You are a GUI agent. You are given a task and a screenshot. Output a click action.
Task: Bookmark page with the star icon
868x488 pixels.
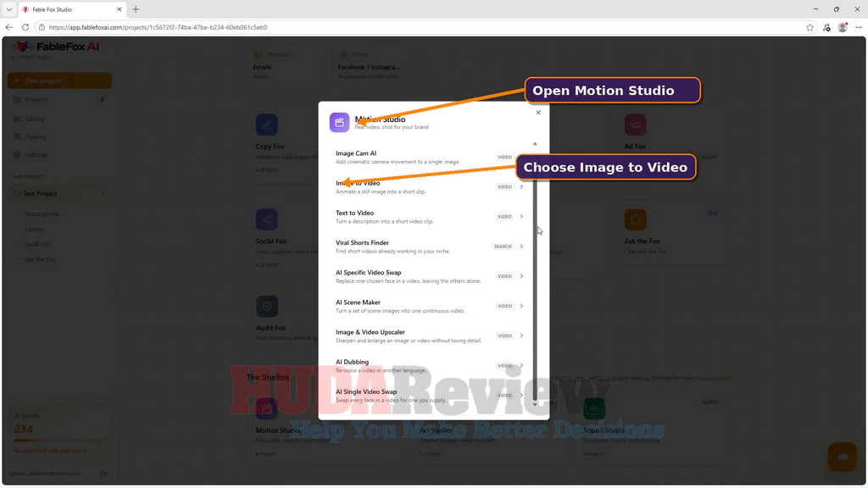(x=810, y=27)
